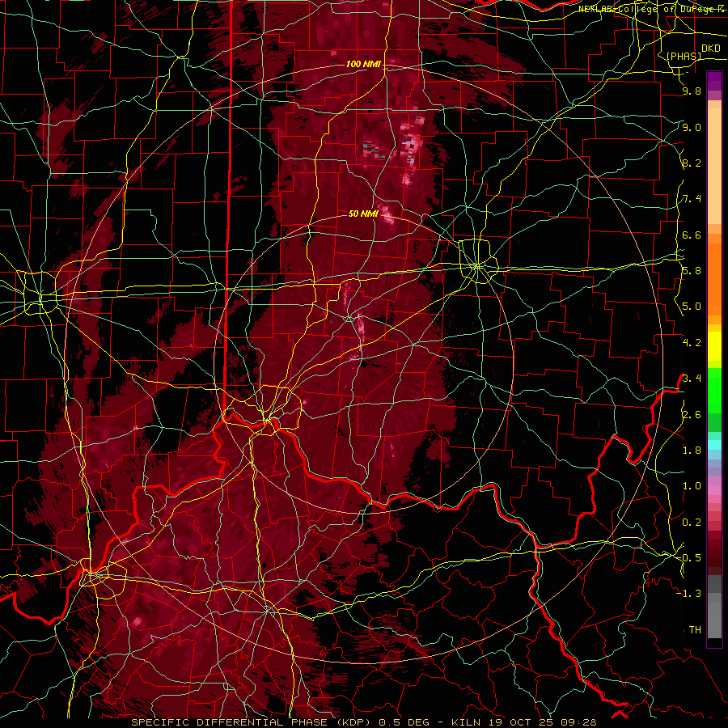Click the "100 NMI" range ring label
Viewport: 728px width, 728px height.
click(x=363, y=64)
